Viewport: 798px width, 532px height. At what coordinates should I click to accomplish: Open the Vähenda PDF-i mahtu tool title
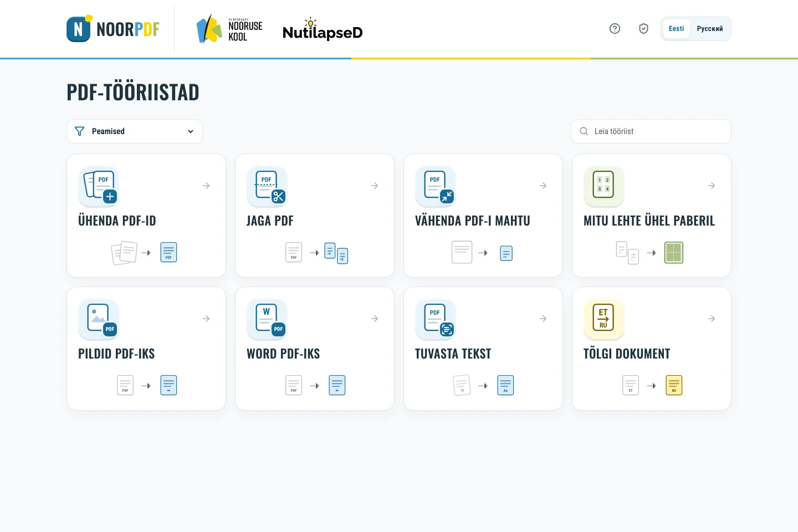[x=473, y=221]
